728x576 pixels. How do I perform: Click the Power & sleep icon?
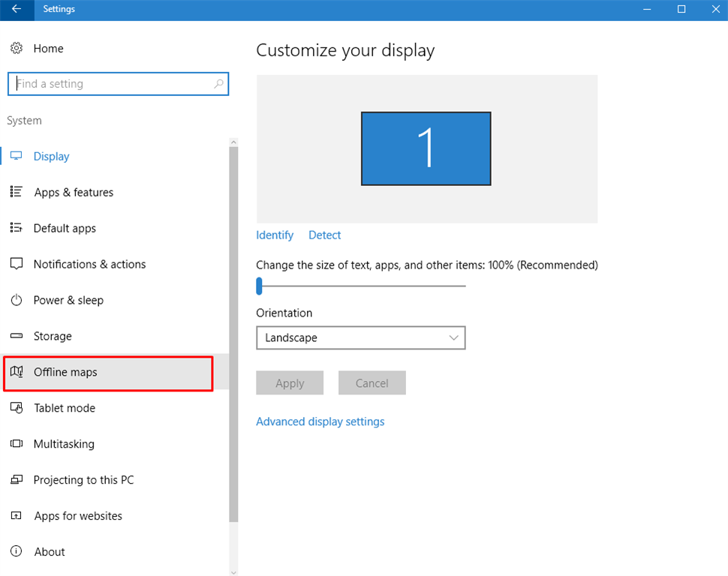17,300
